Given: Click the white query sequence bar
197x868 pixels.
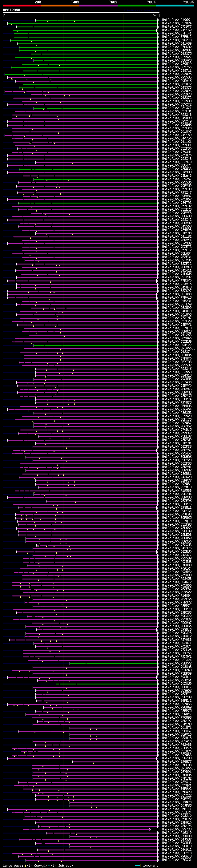Looking at the screenshot, I should pyautogui.click(x=81, y=13).
